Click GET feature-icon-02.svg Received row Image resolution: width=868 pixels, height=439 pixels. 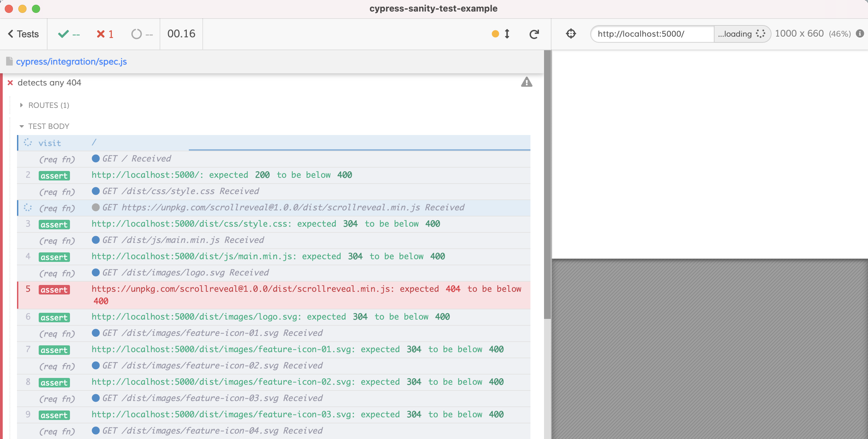[274, 366]
